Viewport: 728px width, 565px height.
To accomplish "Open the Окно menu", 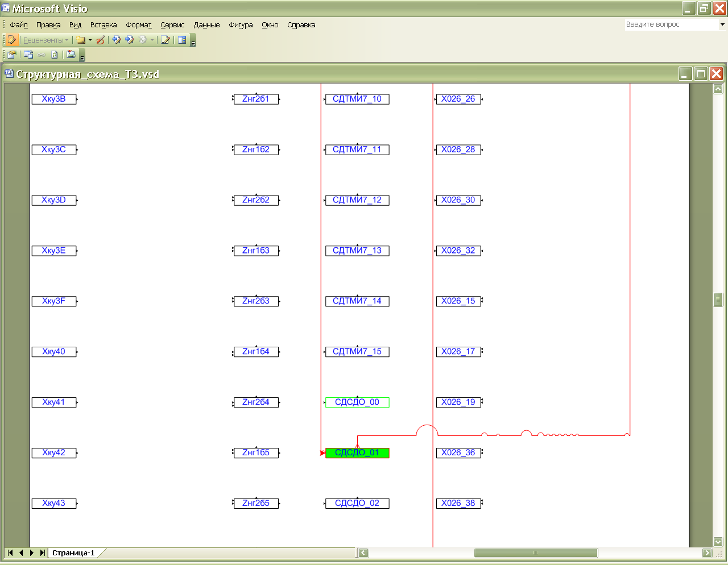I will point(270,25).
